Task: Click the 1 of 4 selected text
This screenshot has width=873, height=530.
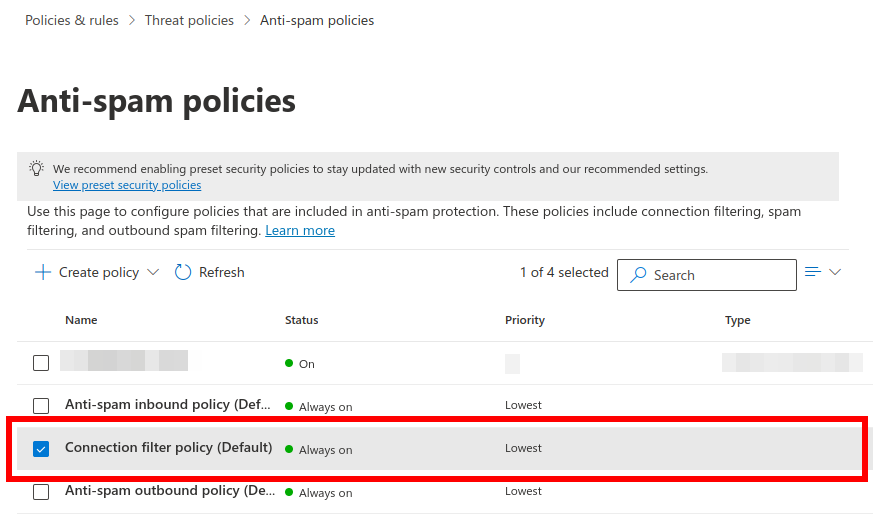Action: (x=564, y=272)
